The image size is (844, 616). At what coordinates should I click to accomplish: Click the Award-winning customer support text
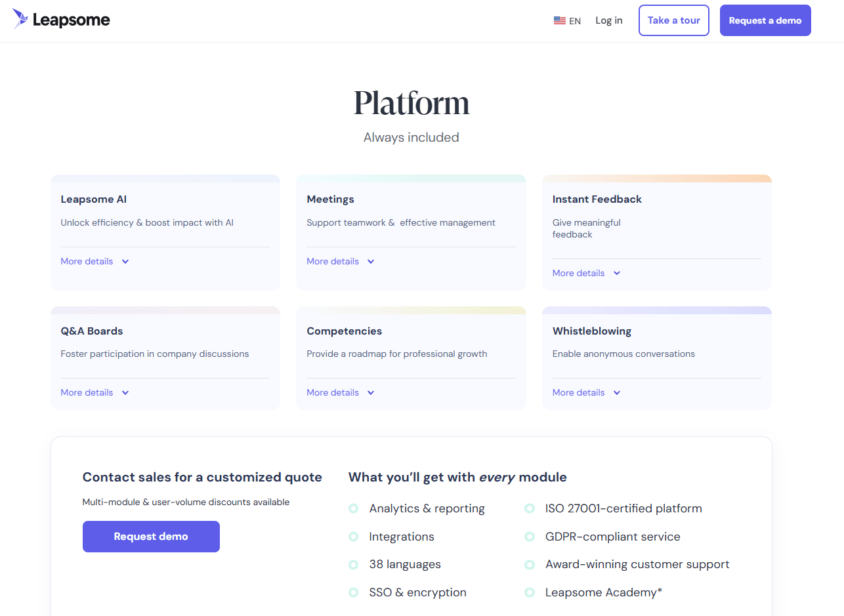pyautogui.click(x=637, y=564)
